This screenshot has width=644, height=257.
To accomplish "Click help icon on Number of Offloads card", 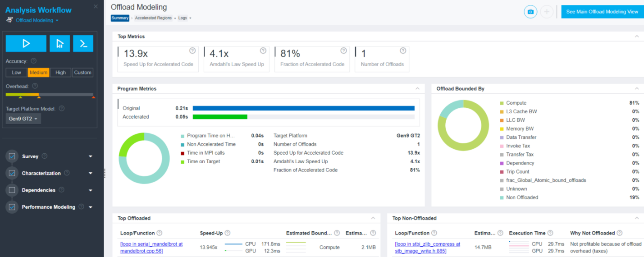I will [403, 50].
